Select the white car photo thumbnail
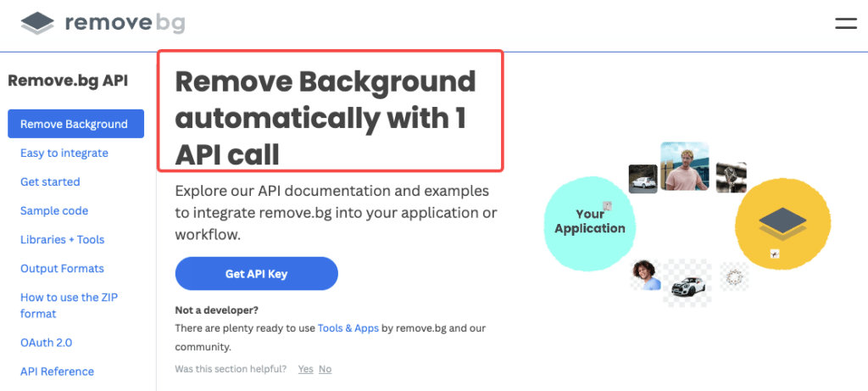This screenshot has width=868, height=391. (643, 179)
